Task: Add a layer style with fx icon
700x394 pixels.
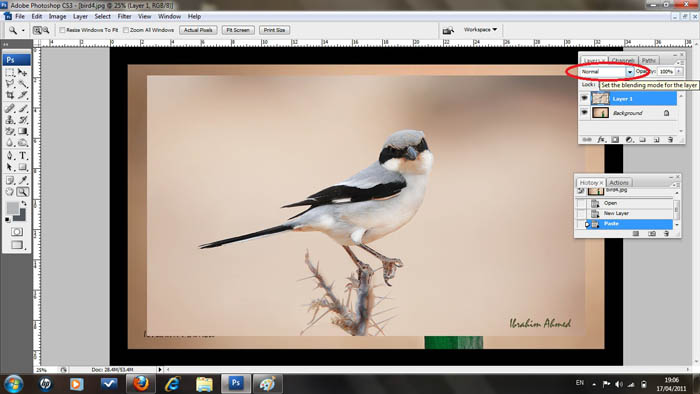Action: [x=601, y=140]
